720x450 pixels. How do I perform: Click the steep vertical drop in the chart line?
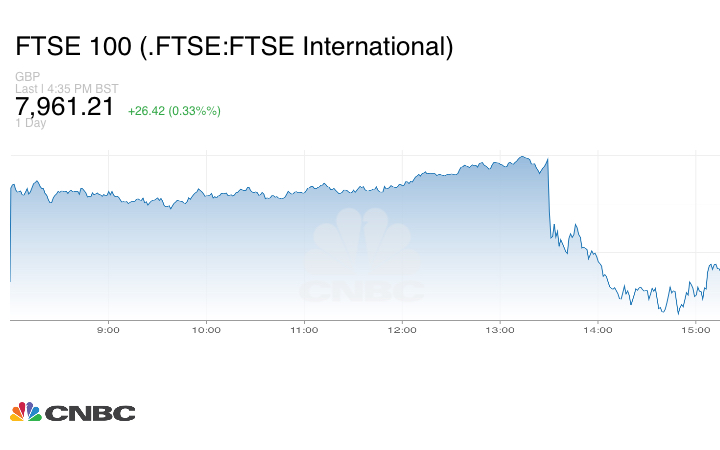[550, 200]
